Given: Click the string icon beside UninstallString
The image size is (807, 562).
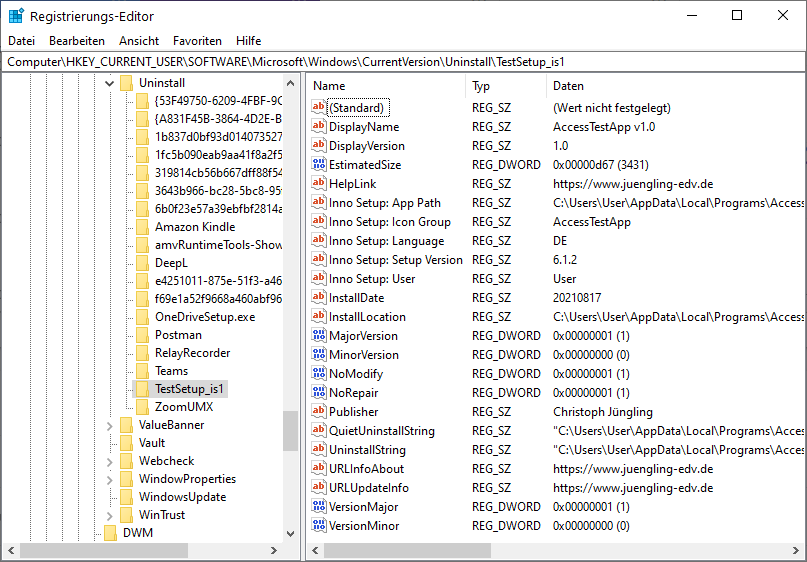Looking at the screenshot, I should pyautogui.click(x=319, y=449).
